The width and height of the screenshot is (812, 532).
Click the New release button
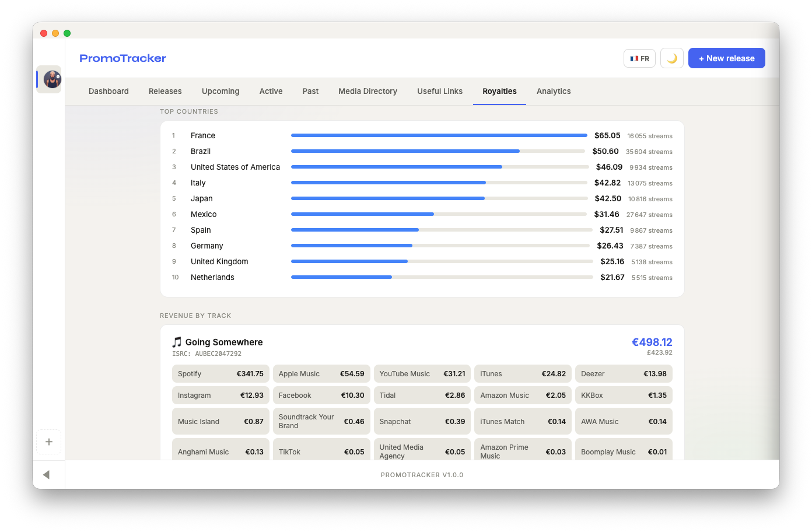[x=726, y=58]
